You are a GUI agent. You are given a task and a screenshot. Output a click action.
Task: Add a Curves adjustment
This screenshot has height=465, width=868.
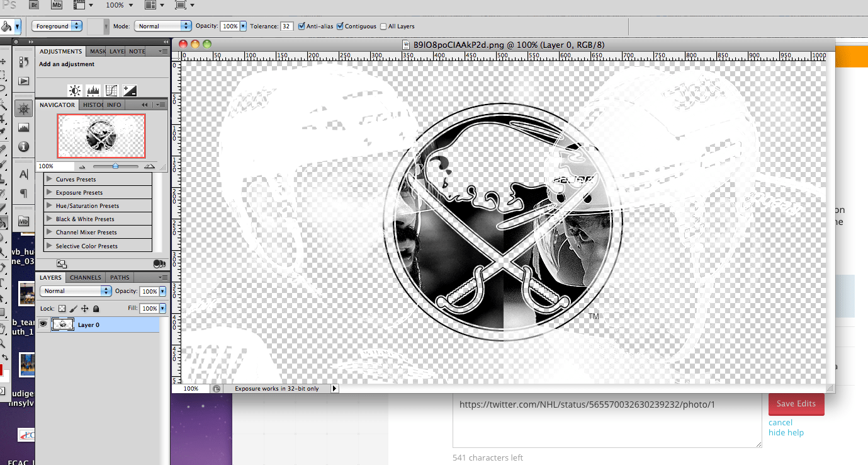tap(111, 91)
